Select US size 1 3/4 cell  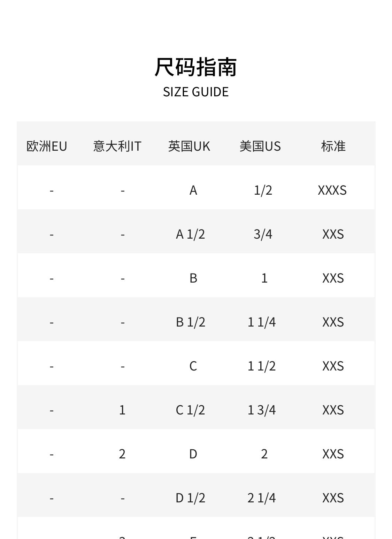tap(262, 410)
